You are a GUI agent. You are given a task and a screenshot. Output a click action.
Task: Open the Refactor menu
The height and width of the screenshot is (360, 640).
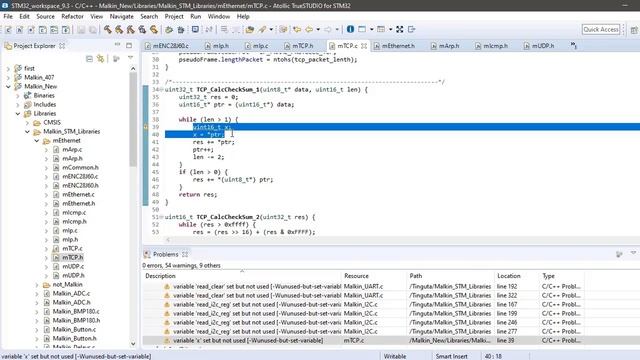pos(72,16)
